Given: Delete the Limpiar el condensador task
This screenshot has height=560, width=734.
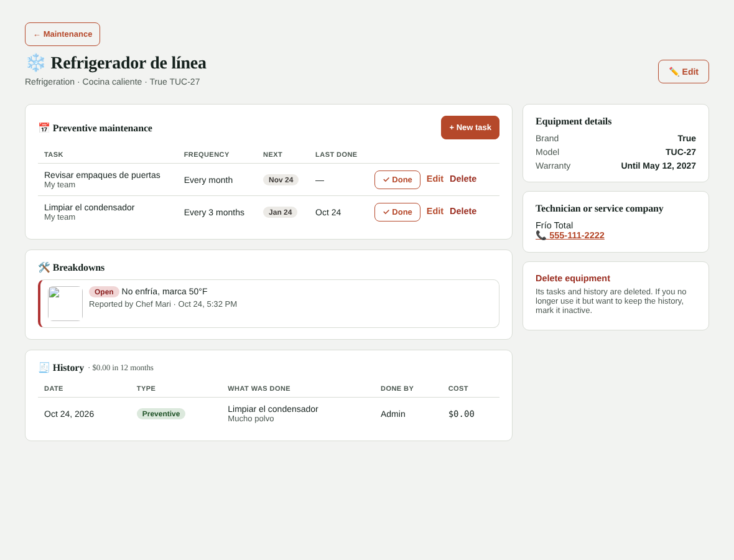Looking at the screenshot, I should click(x=463, y=211).
